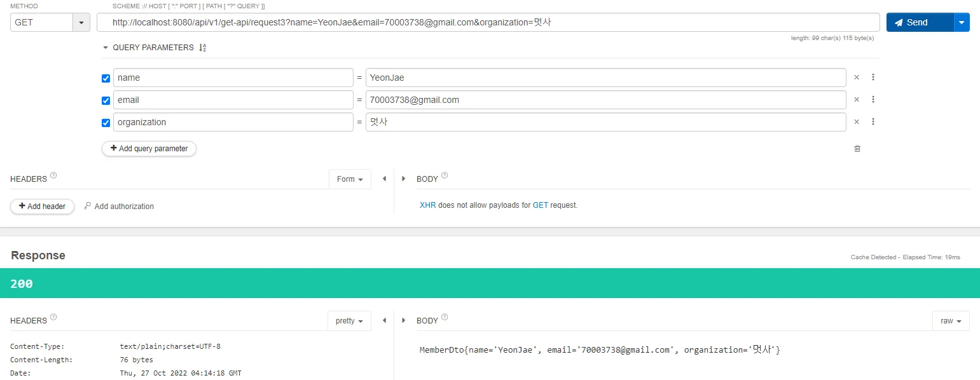Click the GET link in payload notice
This screenshot has height=380, width=980.
click(541, 205)
